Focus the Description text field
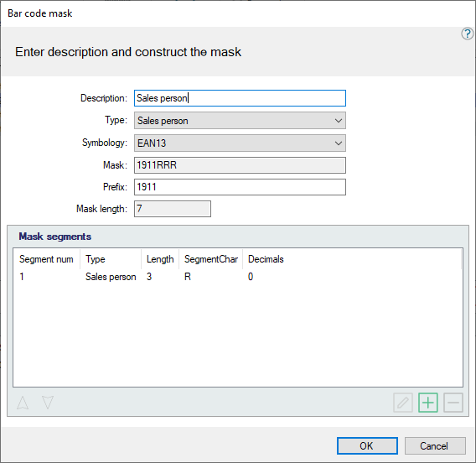 tap(240, 98)
